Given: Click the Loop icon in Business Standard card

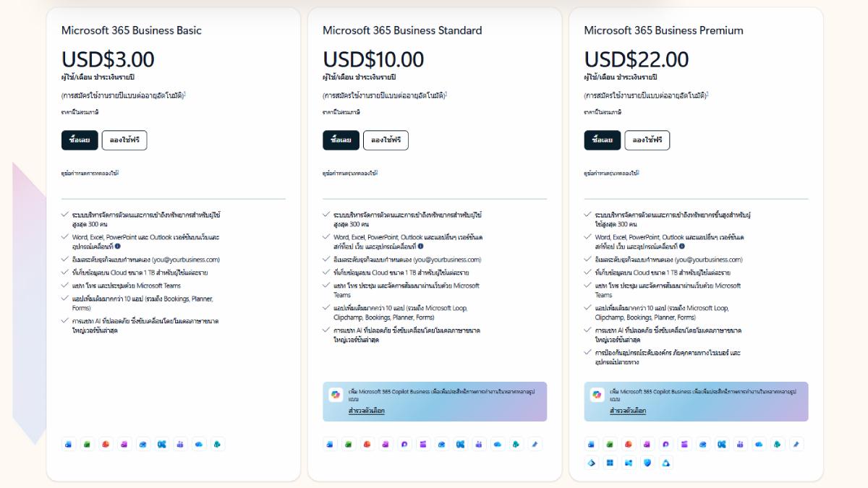Looking at the screenshot, I should (404, 444).
